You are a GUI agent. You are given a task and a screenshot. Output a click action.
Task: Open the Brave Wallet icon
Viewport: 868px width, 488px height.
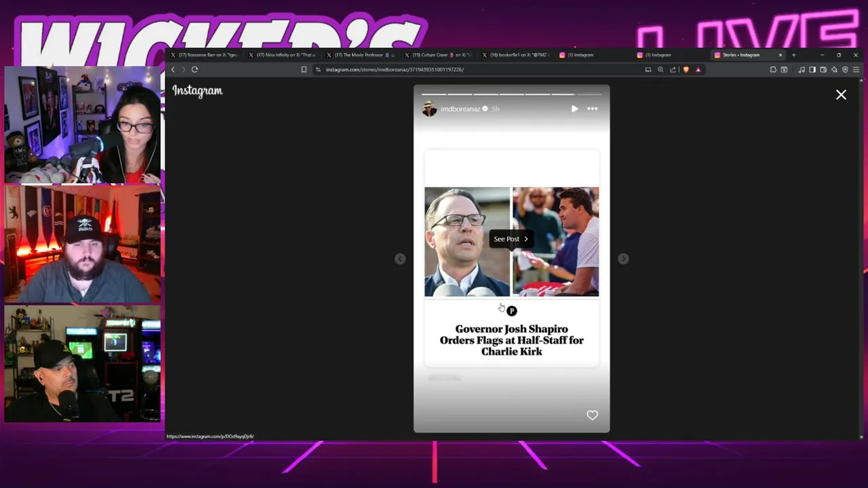(x=823, y=69)
